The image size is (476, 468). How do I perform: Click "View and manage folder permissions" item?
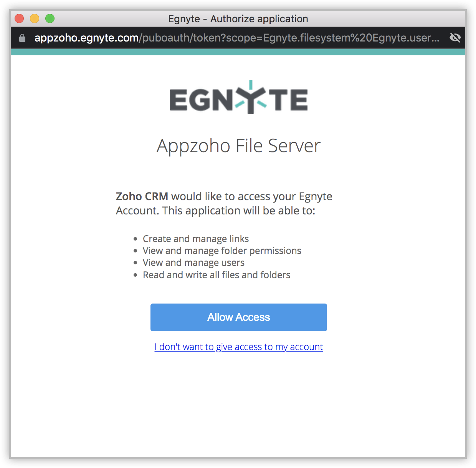coord(222,251)
